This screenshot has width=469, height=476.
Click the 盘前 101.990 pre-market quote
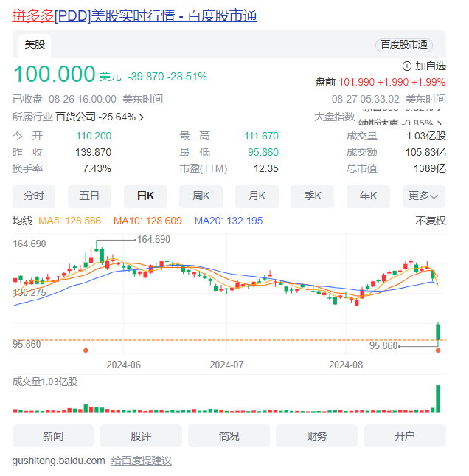click(380, 82)
